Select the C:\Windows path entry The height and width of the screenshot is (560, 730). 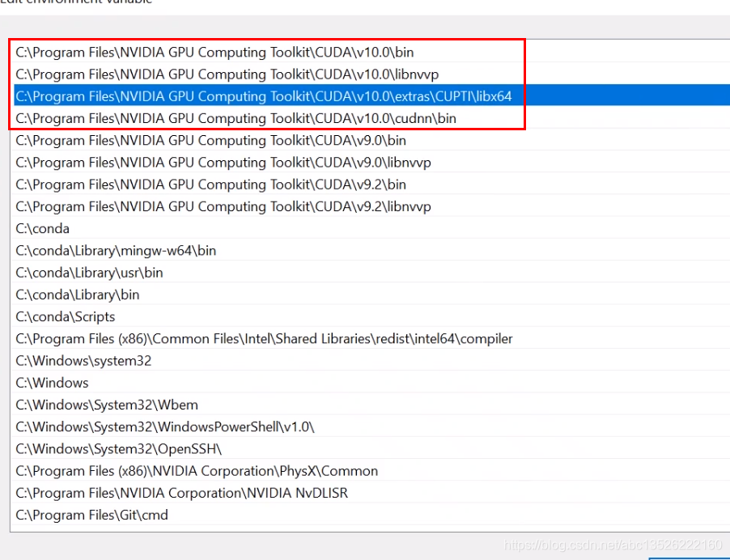(371, 383)
